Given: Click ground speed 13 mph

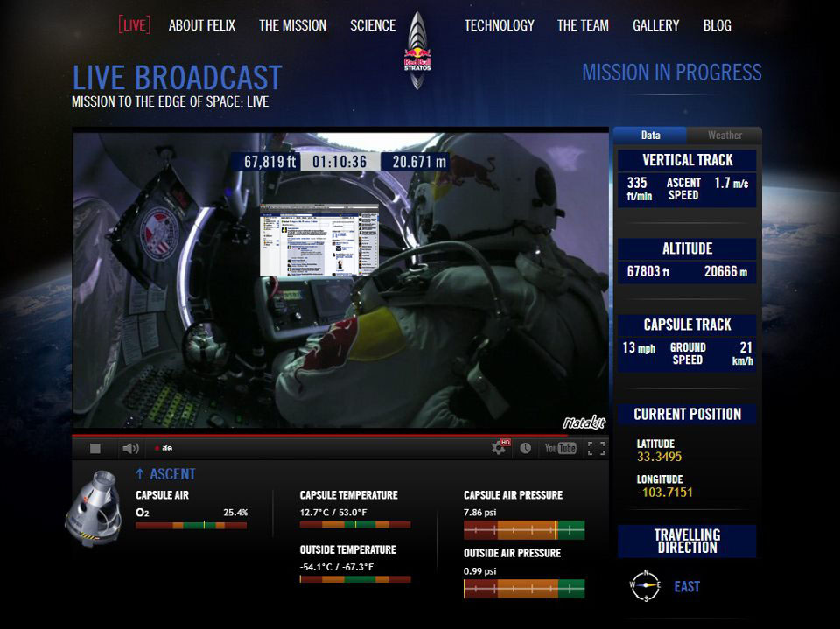Looking at the screenshot, I should coord(639,347).
